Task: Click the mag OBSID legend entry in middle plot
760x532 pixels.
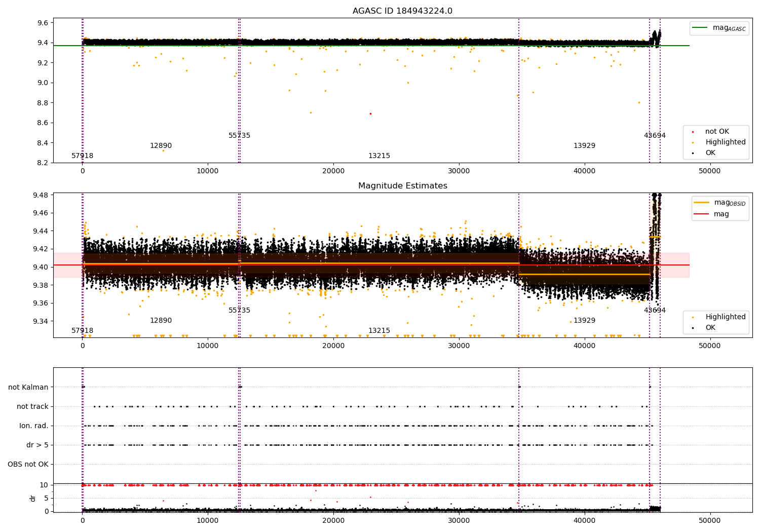Action: 720,203
